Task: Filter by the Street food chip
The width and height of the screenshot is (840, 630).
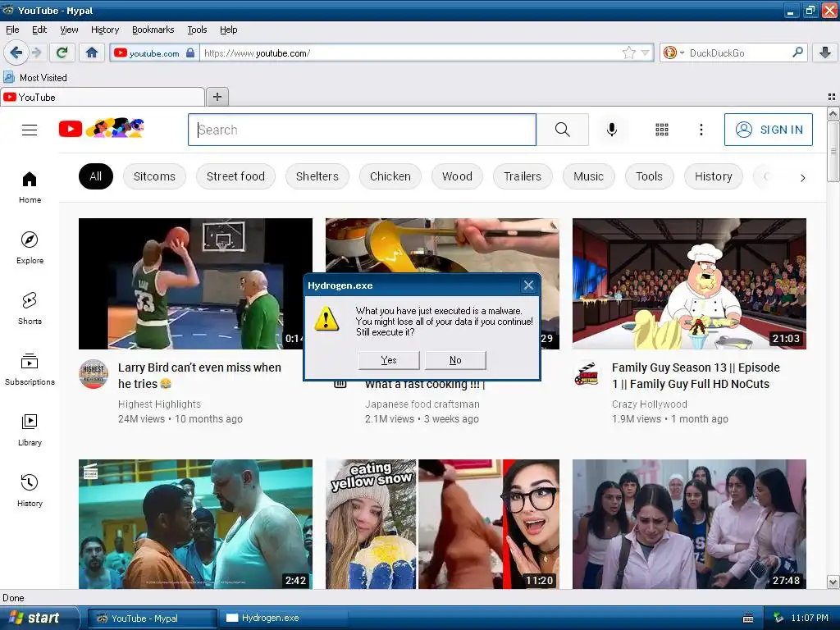Action: (x=235, y=176)
